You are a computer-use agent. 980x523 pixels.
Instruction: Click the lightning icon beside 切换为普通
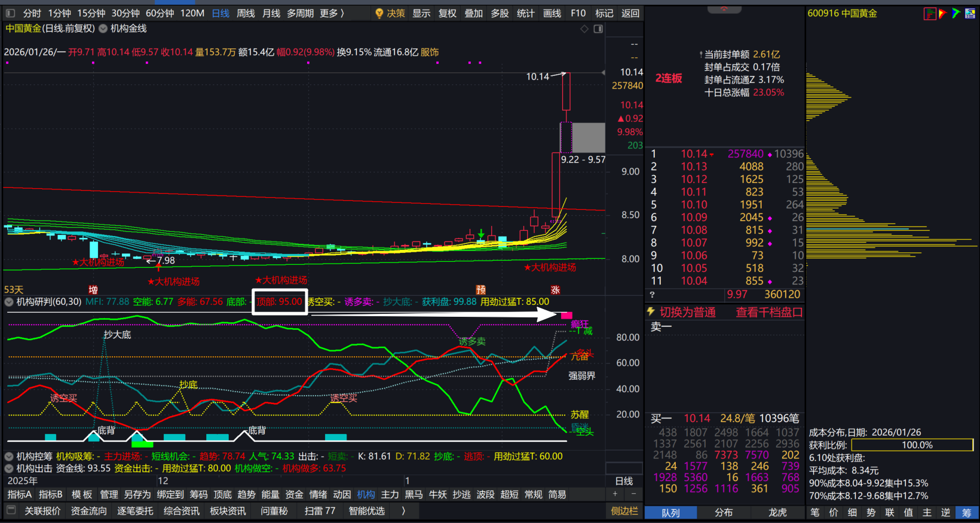[651, 312]
